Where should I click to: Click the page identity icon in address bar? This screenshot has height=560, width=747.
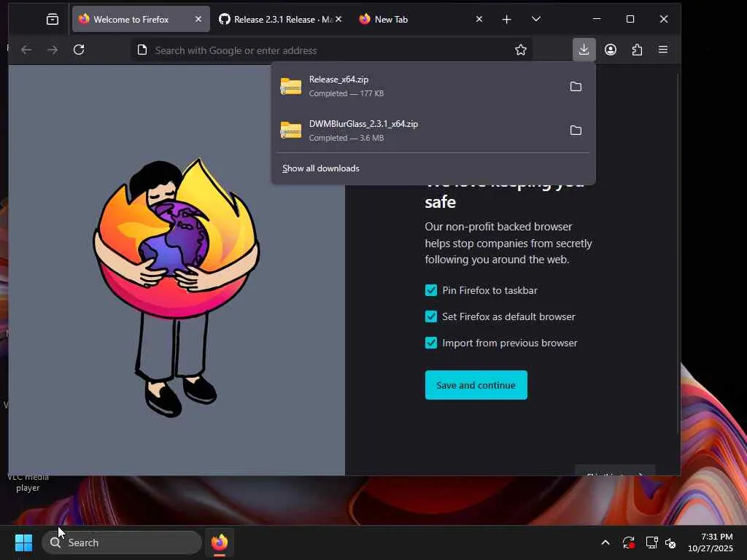click(142, 50)
